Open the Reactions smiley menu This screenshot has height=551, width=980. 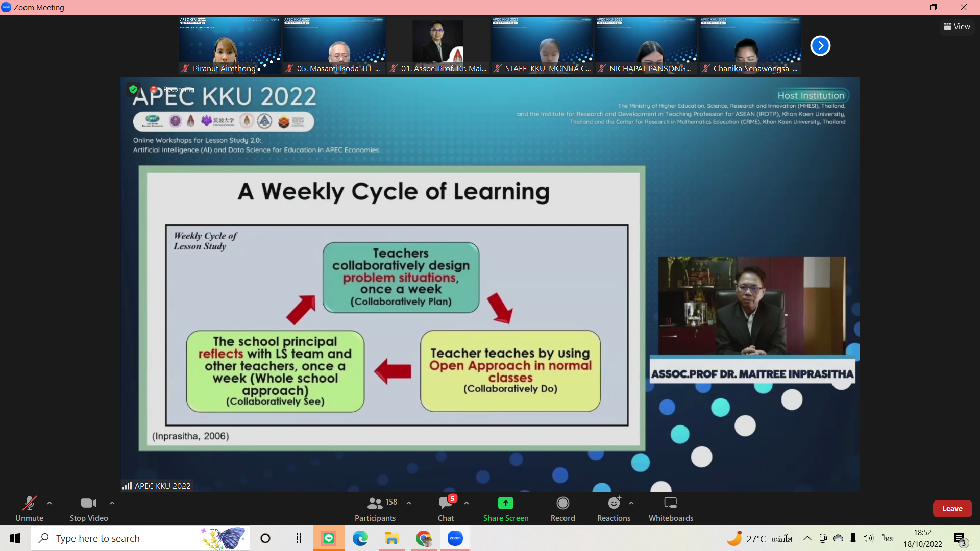614,504
